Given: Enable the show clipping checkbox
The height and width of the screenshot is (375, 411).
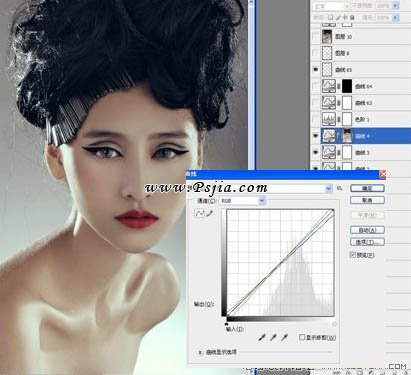Looking at the screenshot, I should (x=302, y=337).
